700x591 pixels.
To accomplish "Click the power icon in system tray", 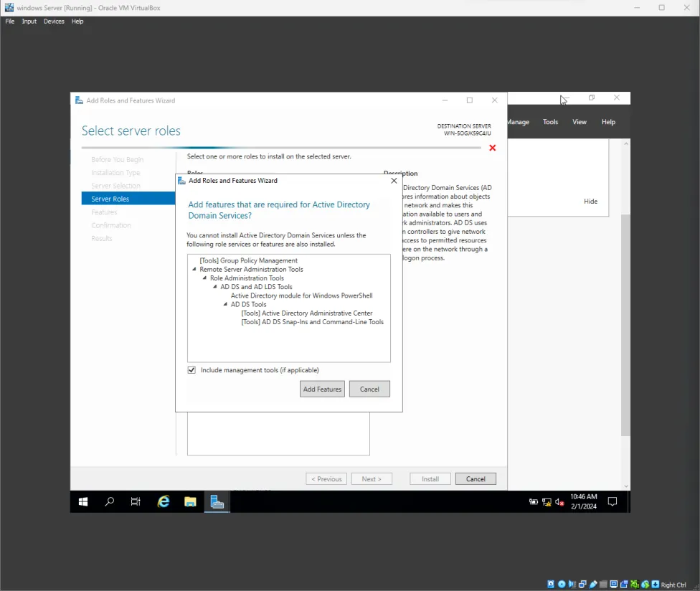I will click(534, 502).
